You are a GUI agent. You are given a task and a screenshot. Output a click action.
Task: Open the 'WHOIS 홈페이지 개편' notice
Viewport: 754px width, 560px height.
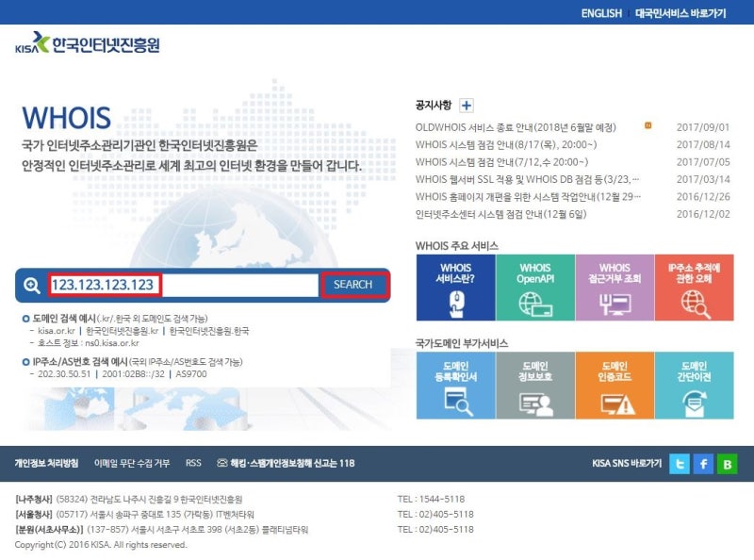(528, 197)
